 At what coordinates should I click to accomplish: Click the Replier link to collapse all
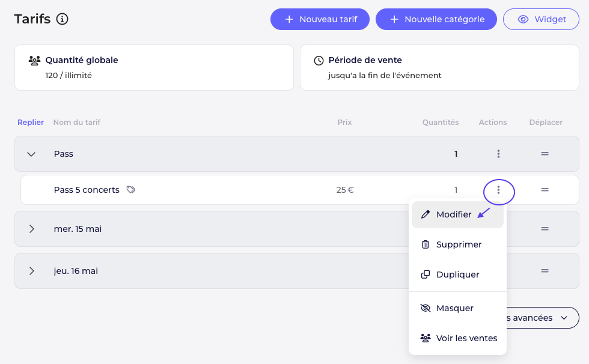coord(31,123)
